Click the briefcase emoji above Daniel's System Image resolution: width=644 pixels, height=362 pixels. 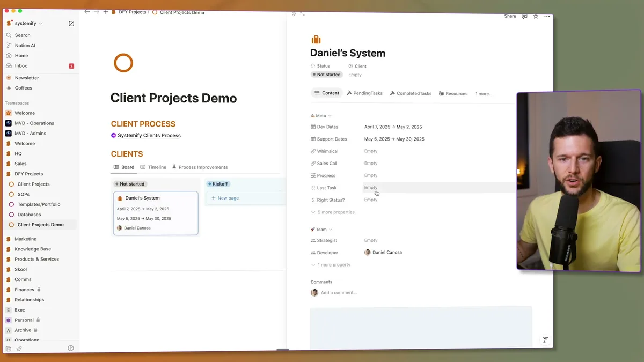point(316,39)
